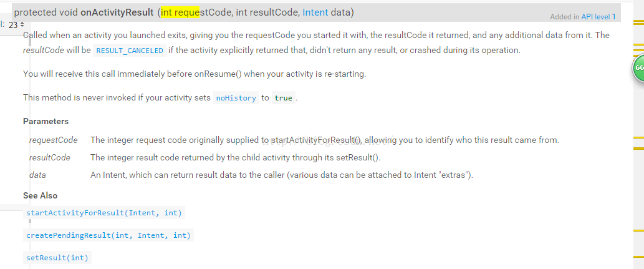Open the noHistory attribute link
The height and width of the screenshot is (269, 644).
[236, 98]
